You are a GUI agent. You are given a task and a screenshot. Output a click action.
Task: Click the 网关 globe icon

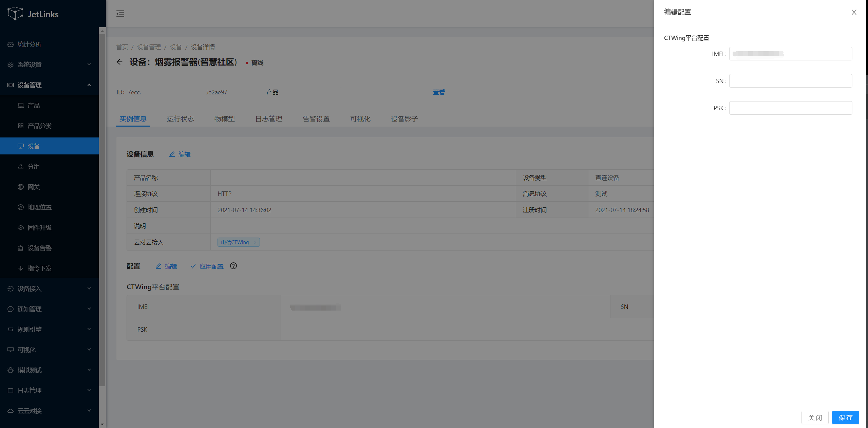(x=21, y=187)
